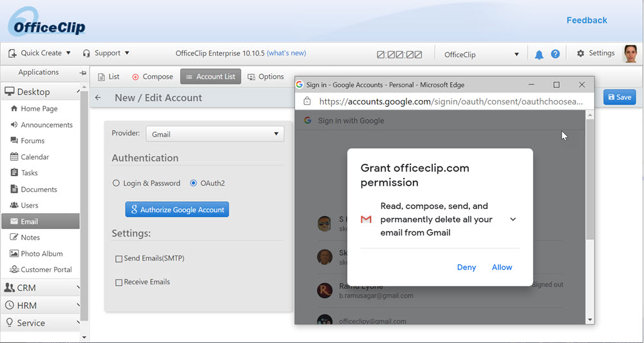
Task: Switch to the List tab
Action: [109, 77]
